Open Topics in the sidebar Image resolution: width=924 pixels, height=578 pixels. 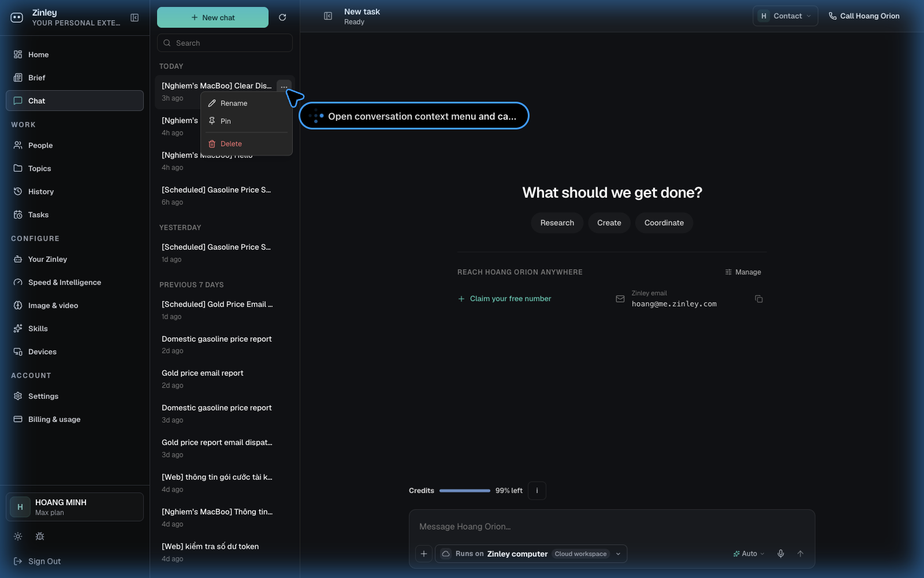point(74,168)
